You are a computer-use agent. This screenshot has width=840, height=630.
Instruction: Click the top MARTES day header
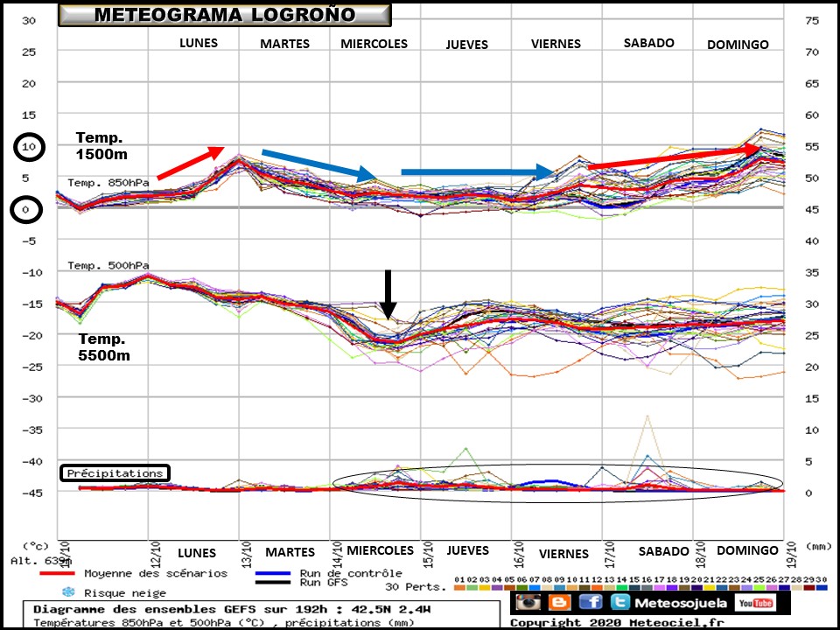click(x=285, y=44)
